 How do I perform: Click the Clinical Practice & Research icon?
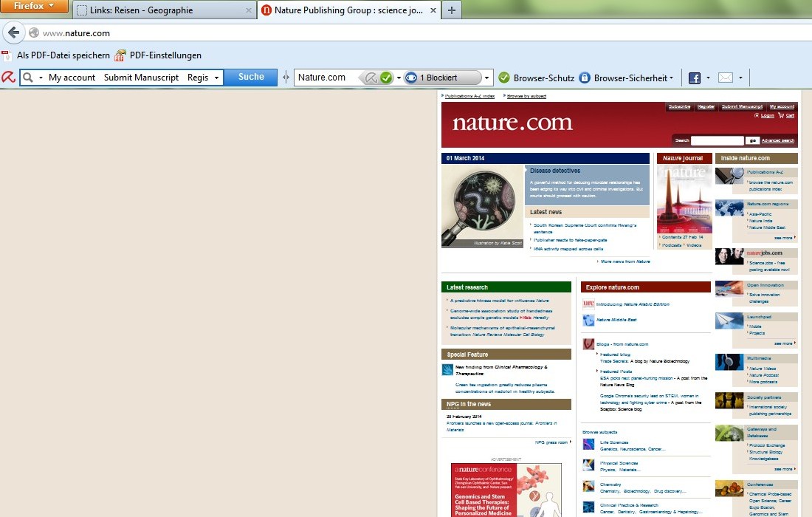click(x=588, y=507)
